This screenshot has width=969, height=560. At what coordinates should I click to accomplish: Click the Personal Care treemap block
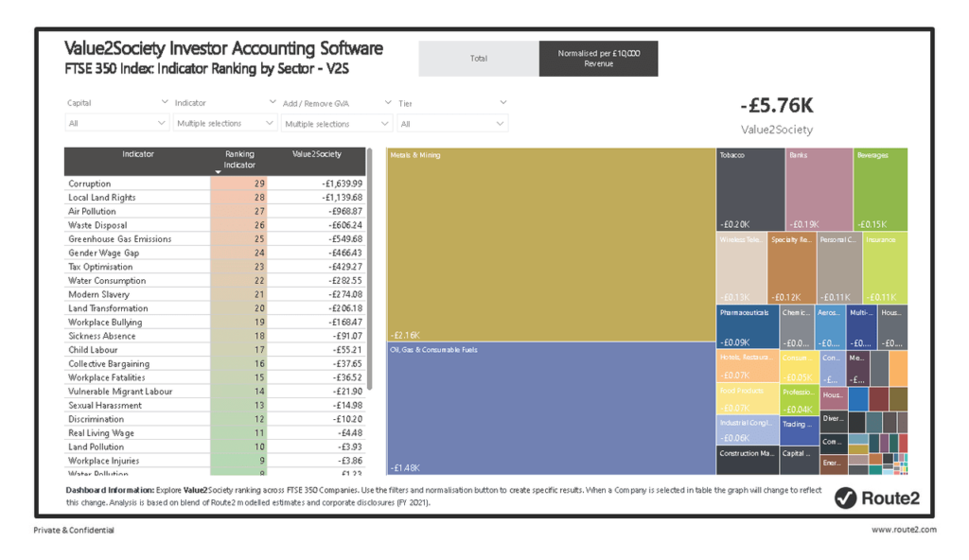click(839, 268)
